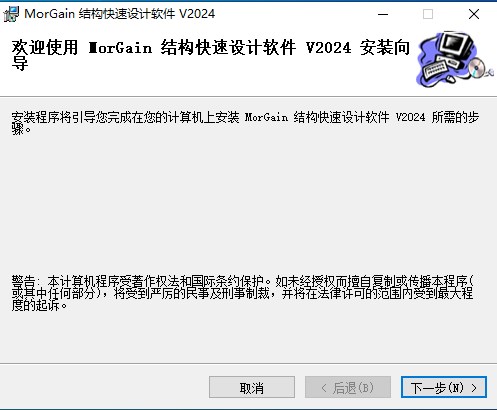Close the MorGain V2024 installer window

tap(474, 14)
